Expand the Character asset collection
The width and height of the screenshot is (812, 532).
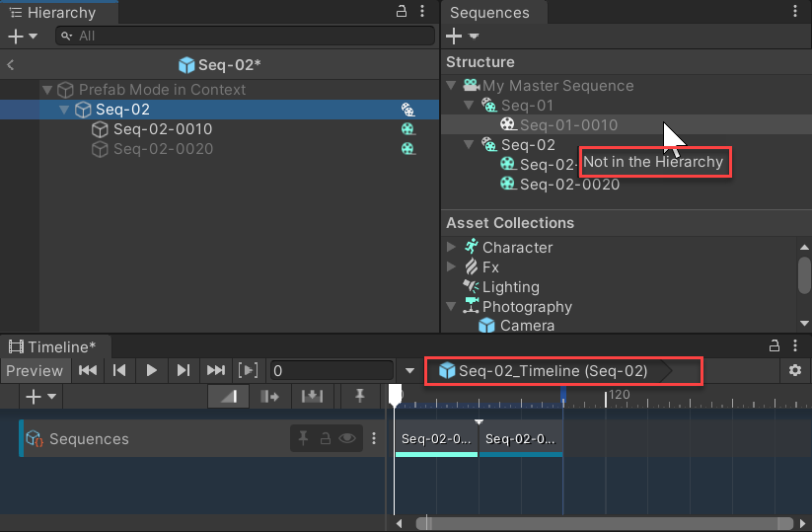pyautogui.click(x=452, y=247)
